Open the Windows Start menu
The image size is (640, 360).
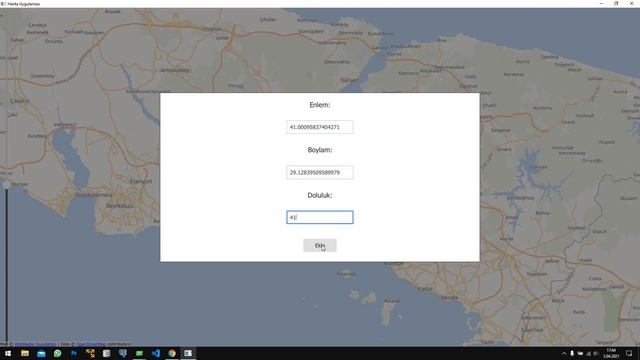8,353
